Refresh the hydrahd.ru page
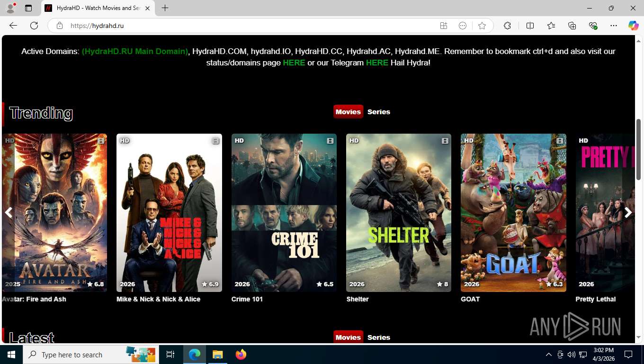The image size is (644, 364). click(x=34, y=26)
